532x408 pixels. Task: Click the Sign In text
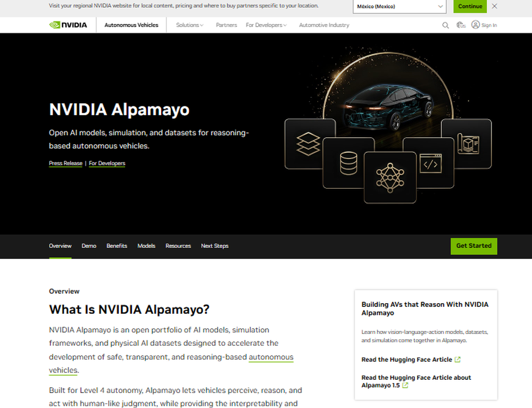tap(489, 25)
